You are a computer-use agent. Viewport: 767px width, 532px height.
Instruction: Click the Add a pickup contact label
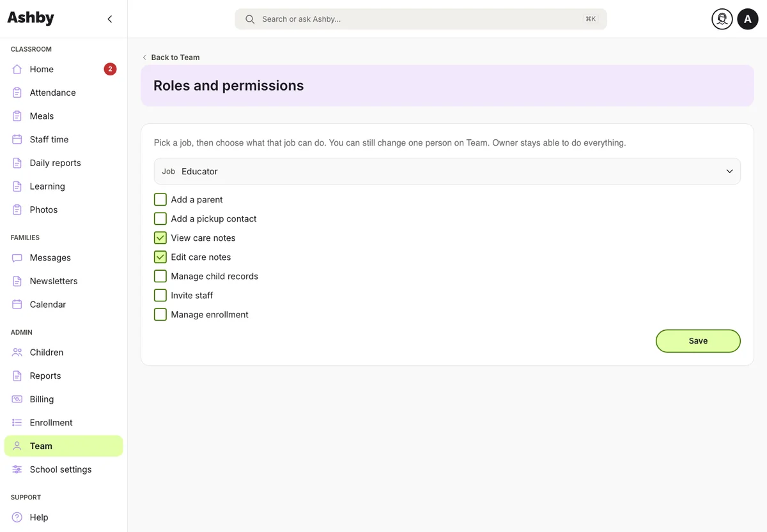coord(213,218)
